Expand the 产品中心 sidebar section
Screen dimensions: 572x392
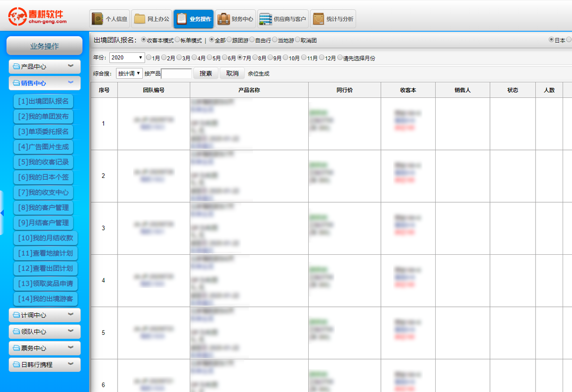coord(45,67)
